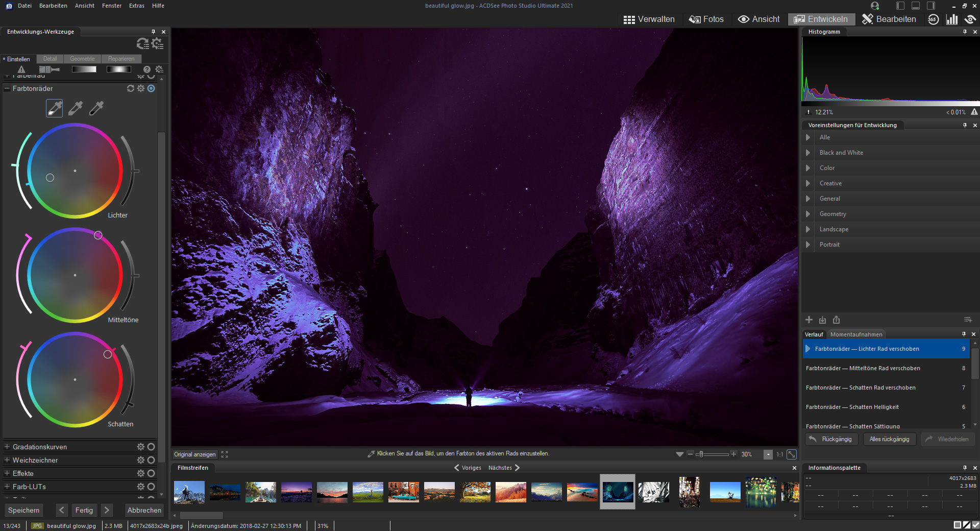Select the highlights eyedropper in Farbtonräder
This screenshot has width=980, height=531.
tap(55, 108)
